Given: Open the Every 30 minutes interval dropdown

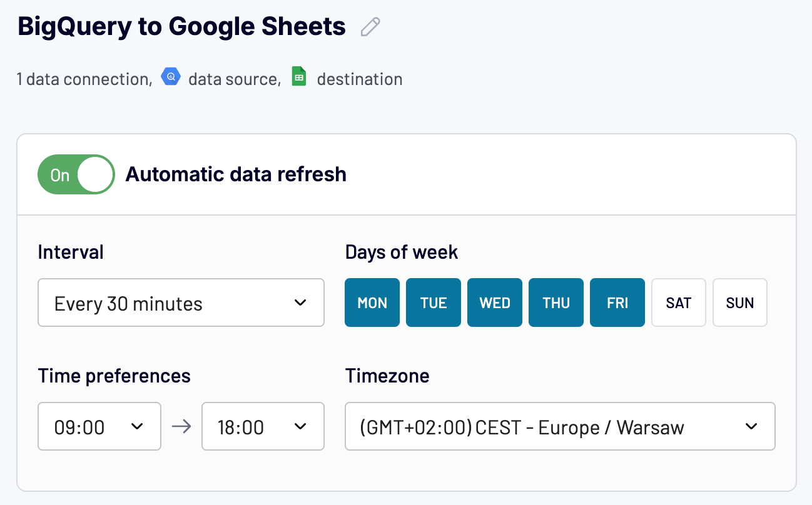Looking at the screenshot, I should 181,302.
